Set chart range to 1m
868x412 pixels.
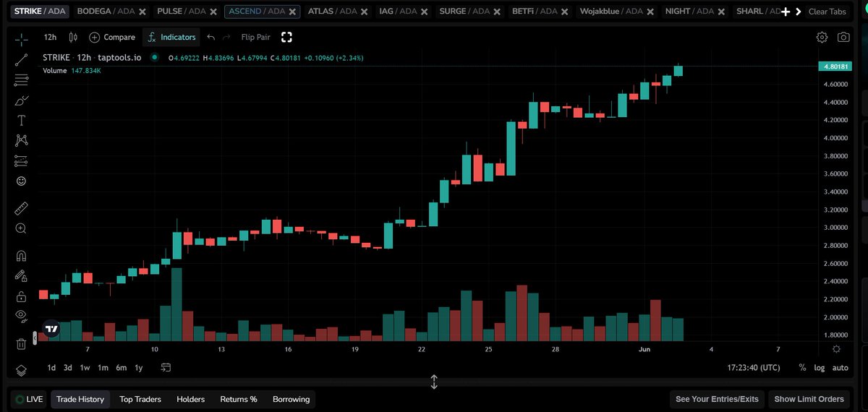pos(103,367)
